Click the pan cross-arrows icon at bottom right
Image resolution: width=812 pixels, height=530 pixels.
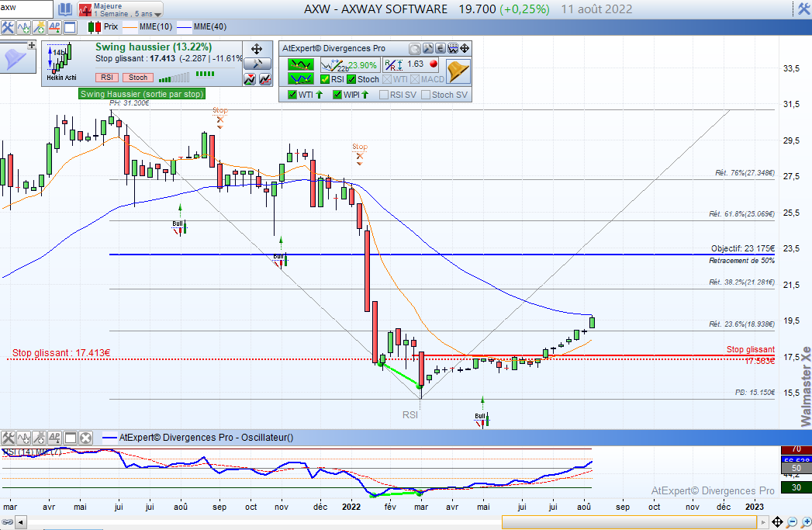pos(777,521)
